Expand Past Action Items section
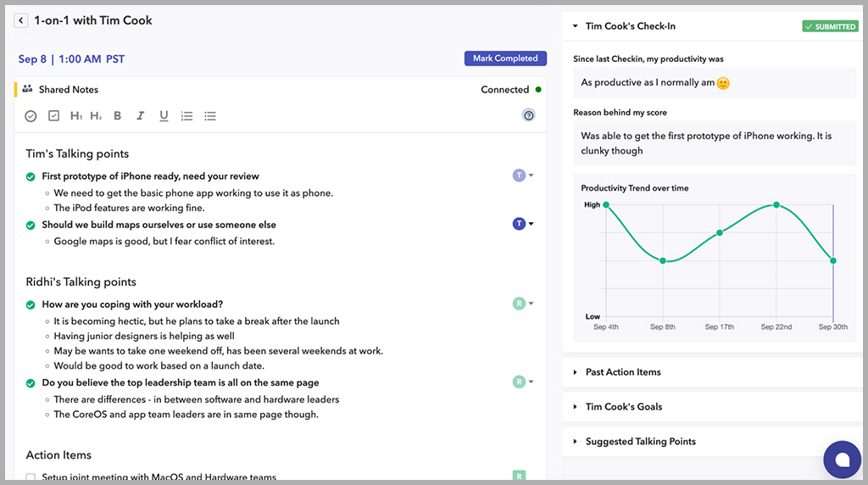 [x=576, y=372]
